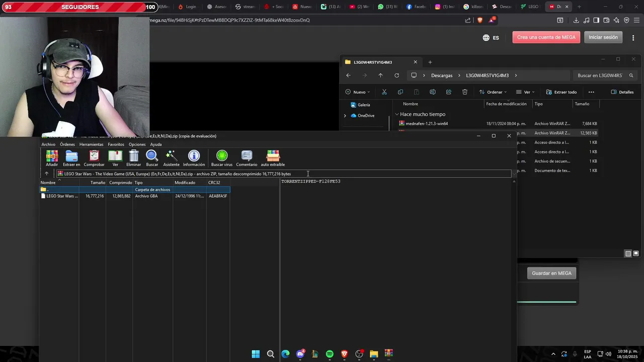The image size is (644, 362).
Task: Open a new Explorer tab
Action: (x=430, y=62)
